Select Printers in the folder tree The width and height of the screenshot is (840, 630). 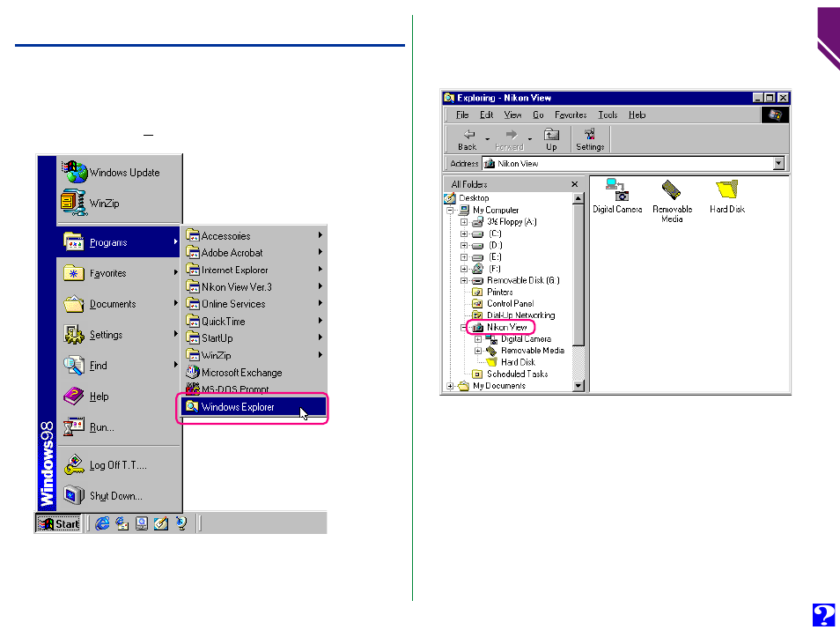click(x=500, y=293)
